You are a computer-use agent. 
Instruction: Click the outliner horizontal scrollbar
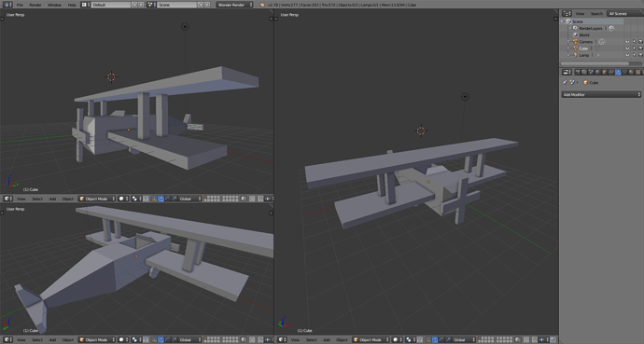[x=595, y=63]
